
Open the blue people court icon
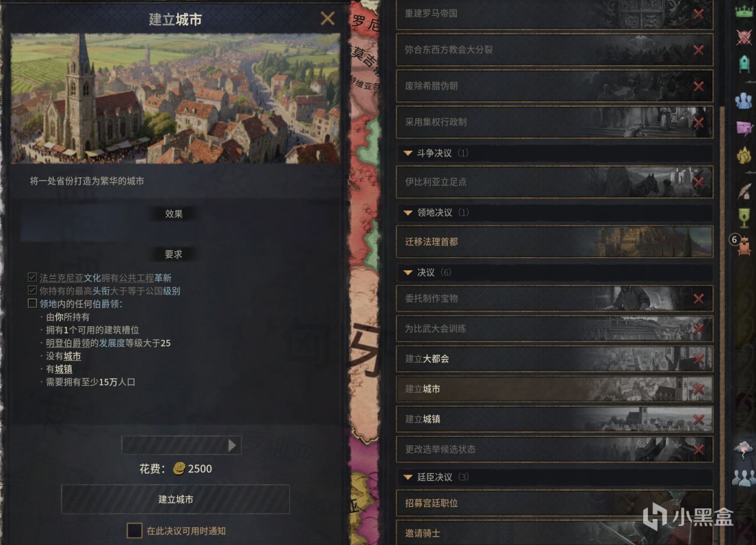744,100
